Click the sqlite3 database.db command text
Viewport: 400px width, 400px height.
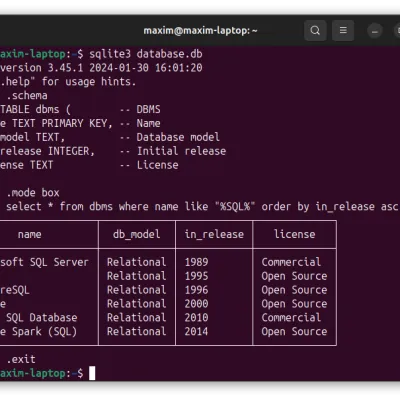146,54
